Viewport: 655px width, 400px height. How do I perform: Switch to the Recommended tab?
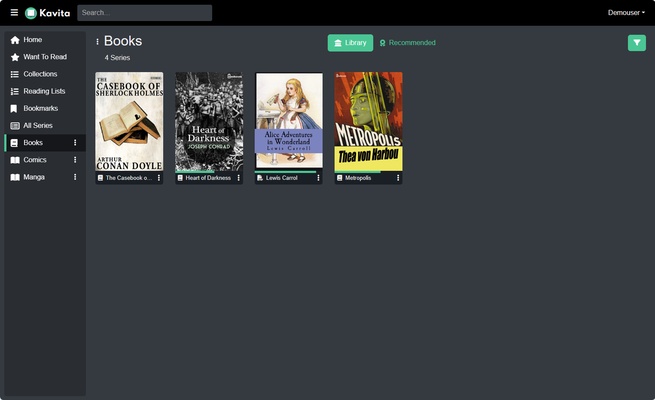(x=407, y=43)
